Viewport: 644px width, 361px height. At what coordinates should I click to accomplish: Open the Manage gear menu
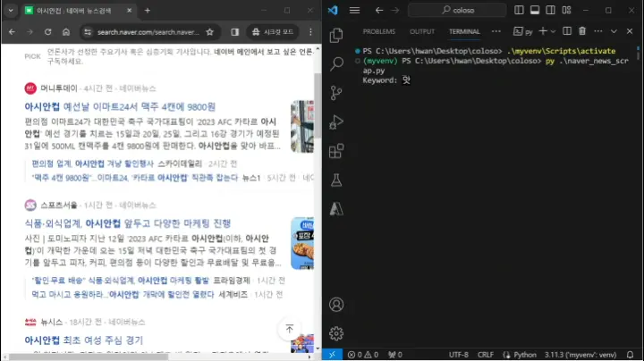(336, 333)
